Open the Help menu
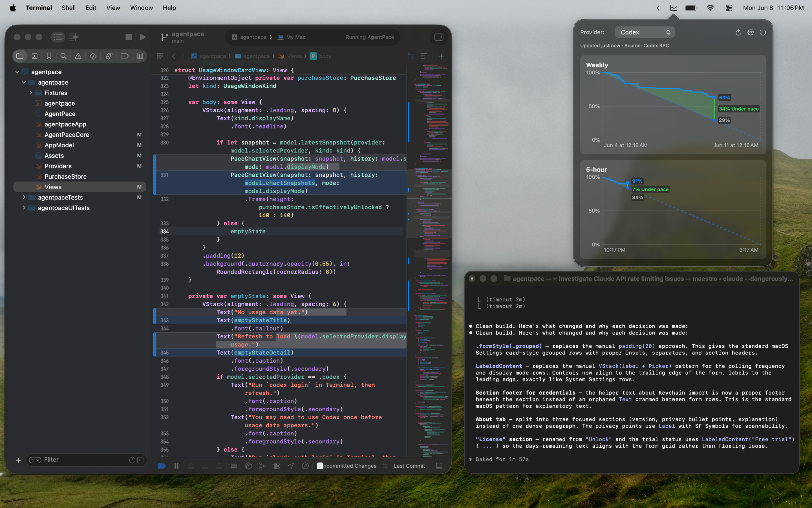 coord(169,8)
